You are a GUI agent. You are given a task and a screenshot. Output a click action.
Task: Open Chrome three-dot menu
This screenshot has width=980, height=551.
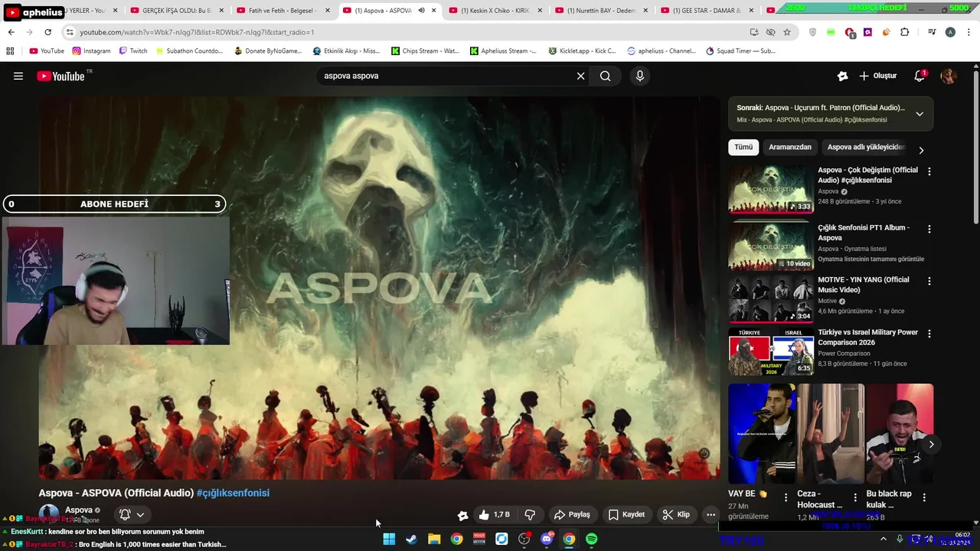pyautogui.click(x=969, y=32)
